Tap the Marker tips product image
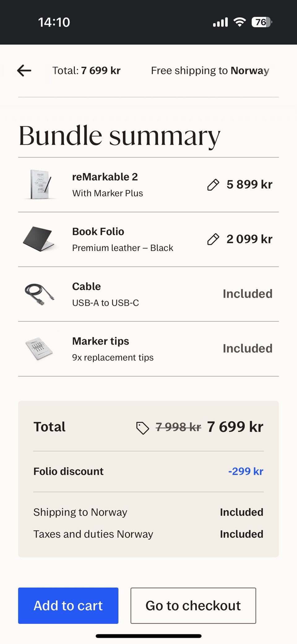The width and height of the screenshot is (297, 644). click(x=39, y=349)
